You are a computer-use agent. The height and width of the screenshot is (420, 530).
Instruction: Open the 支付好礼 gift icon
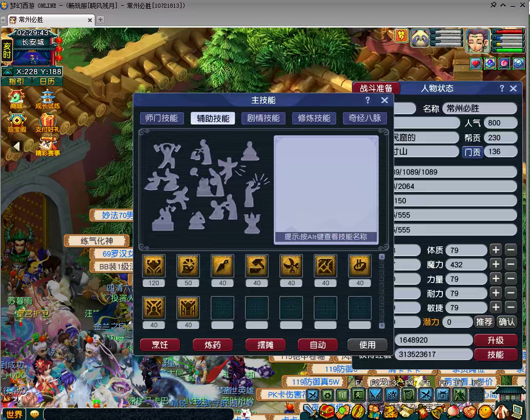click(x=47, y=122)
